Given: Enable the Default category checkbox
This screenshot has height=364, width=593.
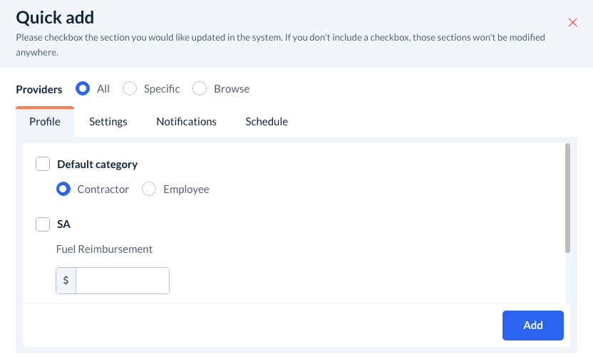Looking at the screenshot, I should tap(43, 165).
